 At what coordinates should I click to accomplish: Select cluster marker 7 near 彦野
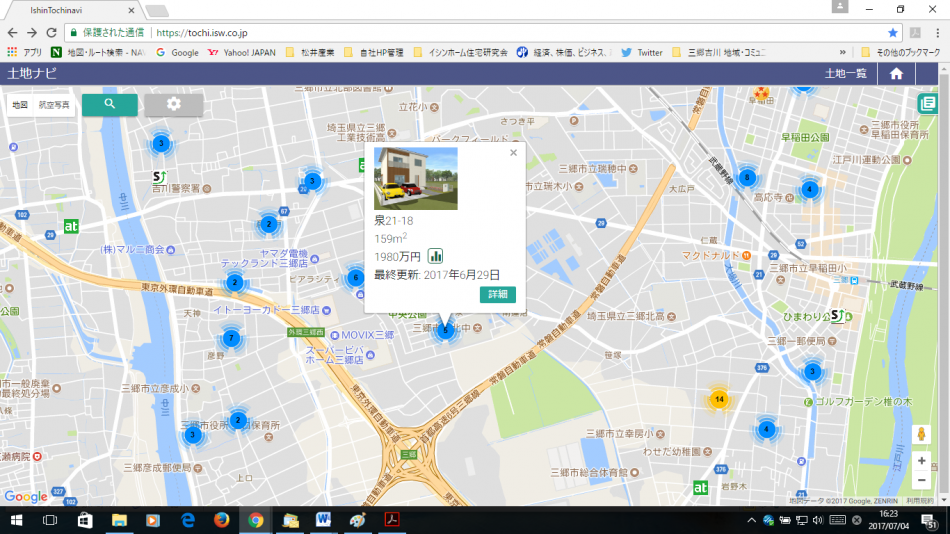[231, 338]
